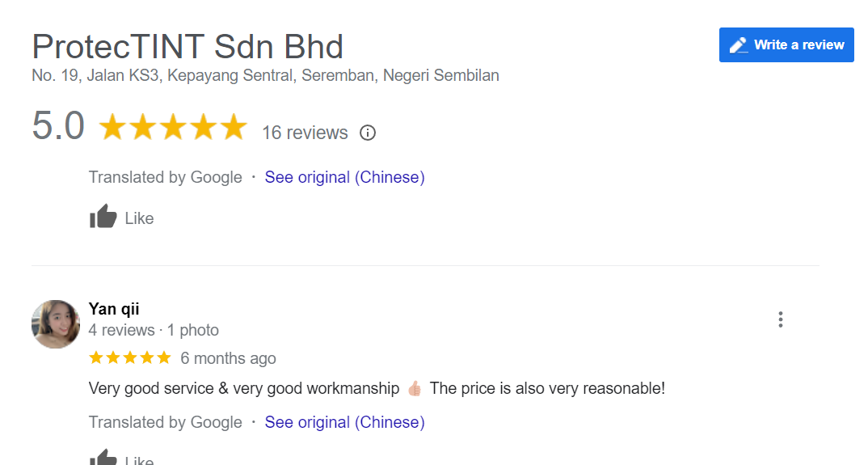
Task: Click the large five-star overall rating
Action: pyautogui.click(x=172, y=128)
